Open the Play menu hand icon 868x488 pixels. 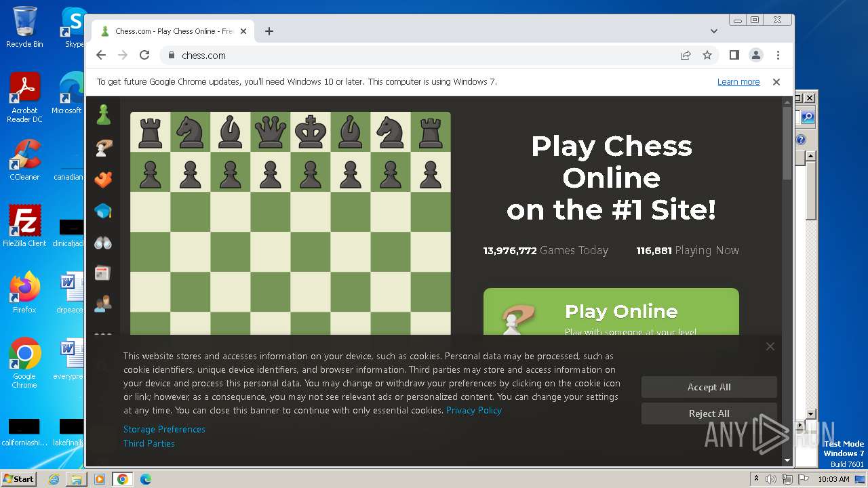(x=103, y=147)
